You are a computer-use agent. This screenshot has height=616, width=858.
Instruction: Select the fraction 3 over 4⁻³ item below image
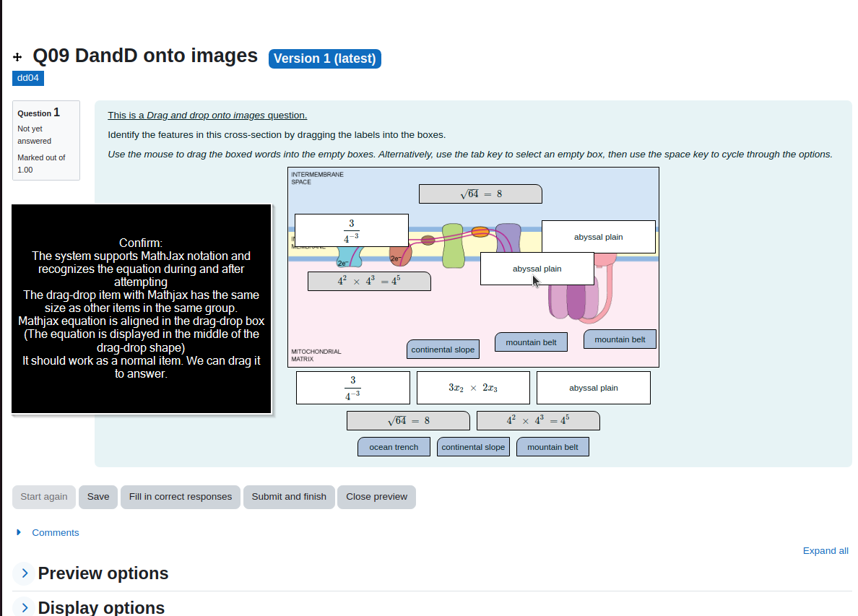pos(353,388)
